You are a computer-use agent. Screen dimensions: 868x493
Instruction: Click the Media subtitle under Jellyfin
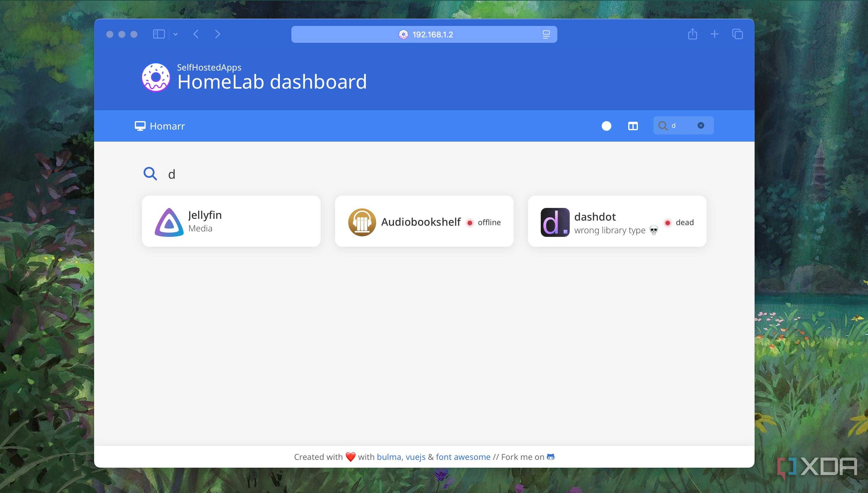click(x=200, y=228)
